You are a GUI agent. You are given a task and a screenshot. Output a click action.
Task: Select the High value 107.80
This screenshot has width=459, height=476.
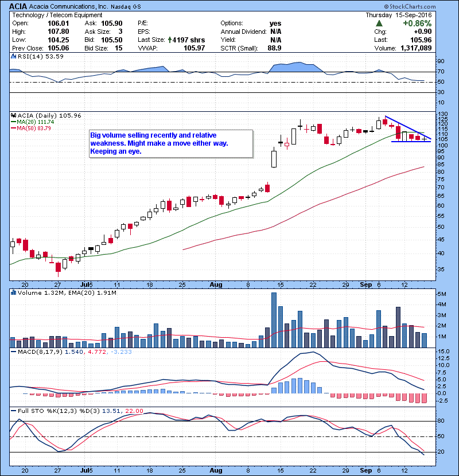point(59,32)
